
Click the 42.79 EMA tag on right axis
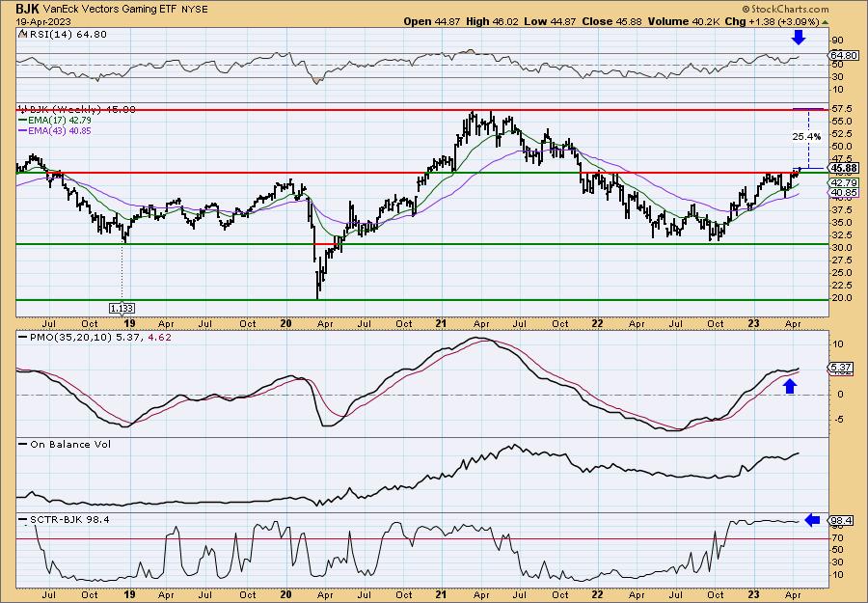click(x=844, y=182)
